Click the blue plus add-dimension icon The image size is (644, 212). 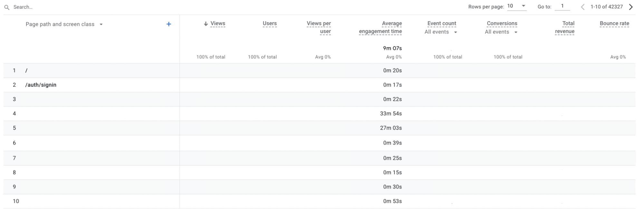[x=168, y=24]
